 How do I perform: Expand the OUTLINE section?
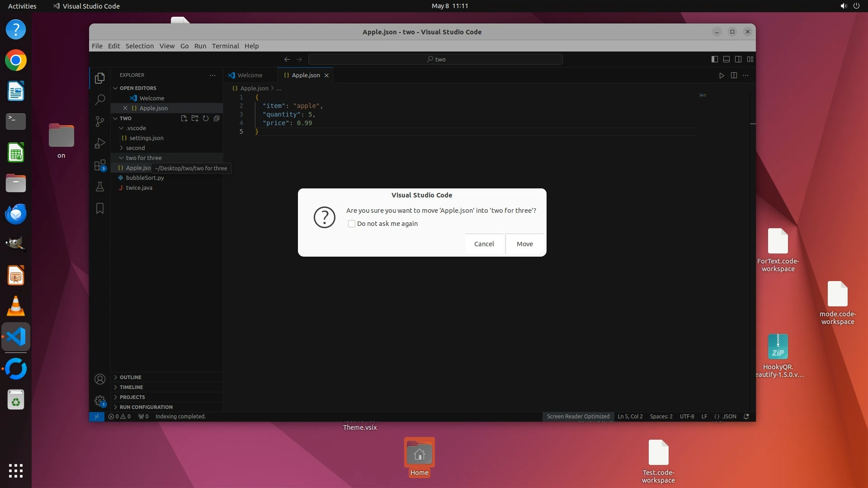(x=131, y=377)
